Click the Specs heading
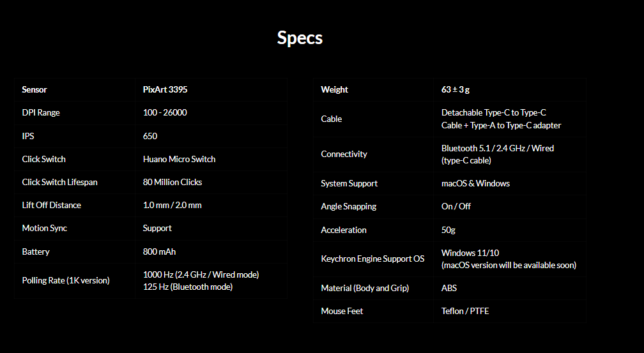 [x=300, y=38]
